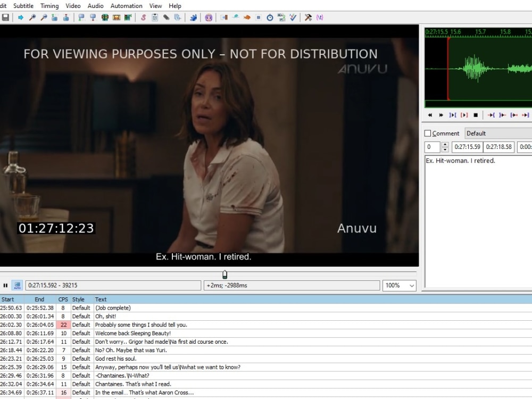Open the Styles Manager pink S icon
Image resolution: width=532 pixels, height=399 pixels.
143,18
